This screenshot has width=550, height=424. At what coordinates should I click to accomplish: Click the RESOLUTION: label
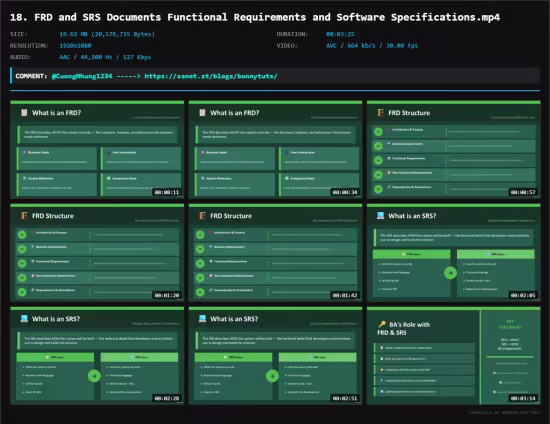tap(29, 46)
